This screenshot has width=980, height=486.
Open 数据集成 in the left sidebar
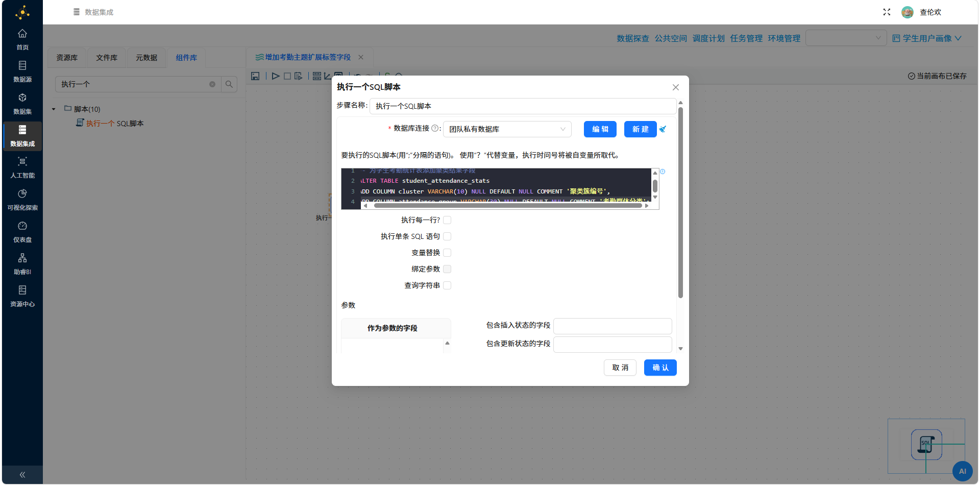click(x=22, y=136)
